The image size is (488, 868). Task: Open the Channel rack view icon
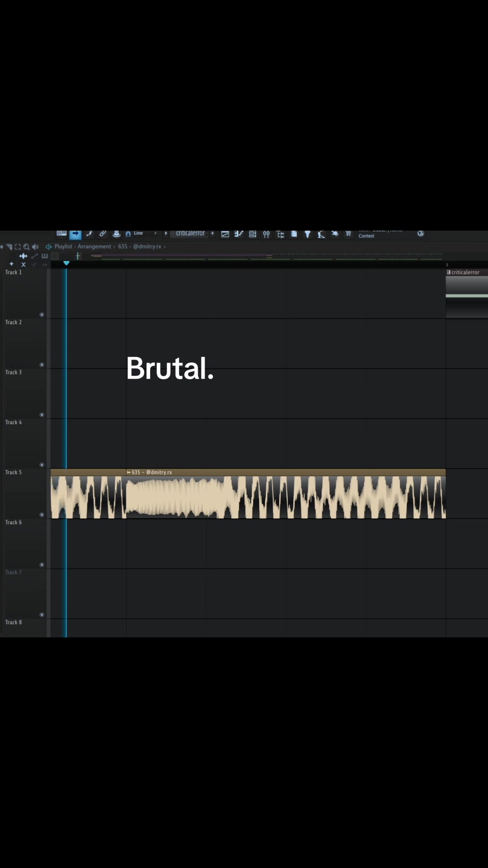click(252, 234)
